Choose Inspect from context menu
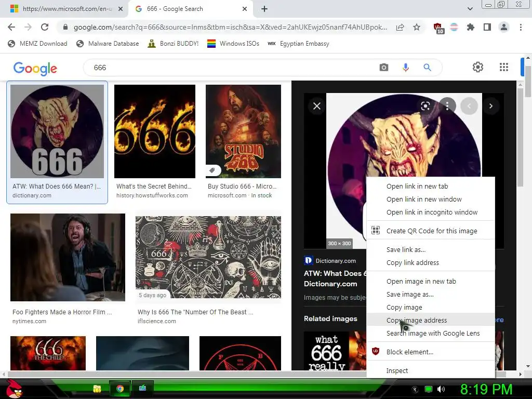This screenshot has height=399, width=532. (x=431, y=370)
